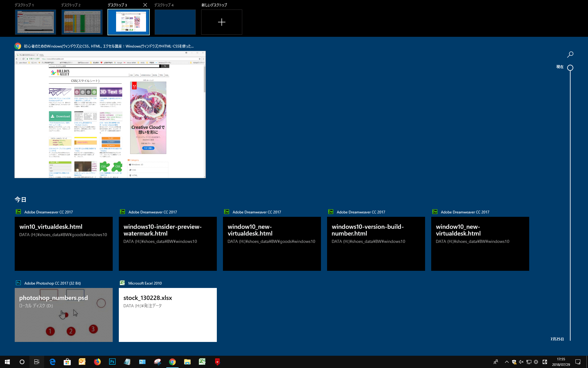Click the IME J indicator in tray
Screen dimensions: 588x368
545,362
